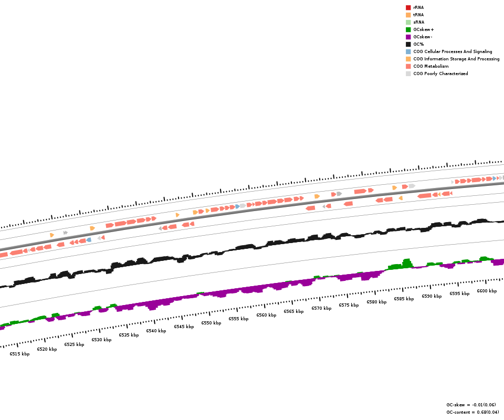Click the GC-skew statistic text
Viewport: 504px width, 420px height.
pos(471,405)
